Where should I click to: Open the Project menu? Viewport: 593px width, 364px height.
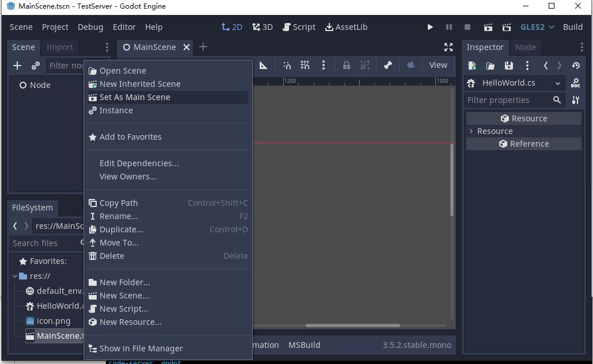click(55, 27)
